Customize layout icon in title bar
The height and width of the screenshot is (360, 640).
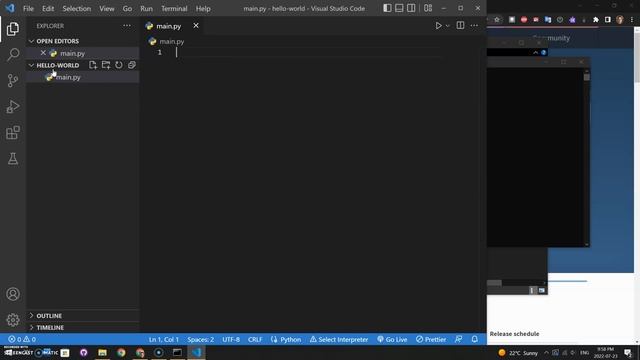coord(428,8)
